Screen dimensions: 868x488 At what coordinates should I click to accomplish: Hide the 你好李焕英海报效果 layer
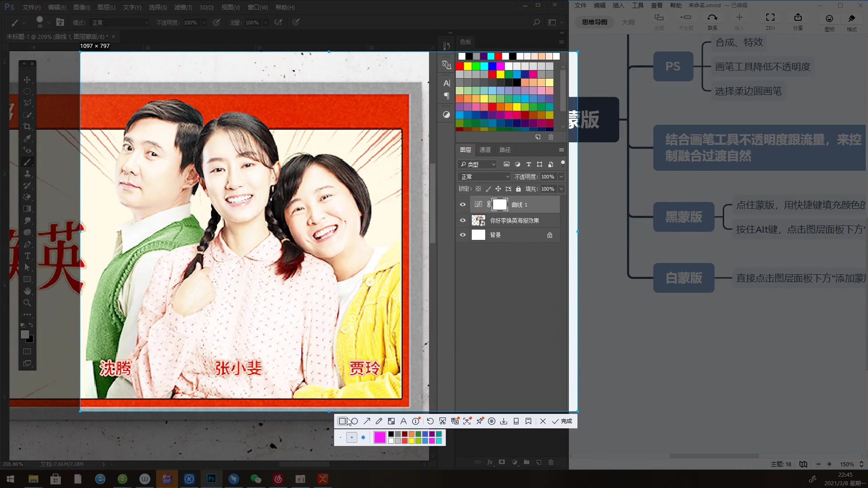pyautogui.click(x=462, y=221)
